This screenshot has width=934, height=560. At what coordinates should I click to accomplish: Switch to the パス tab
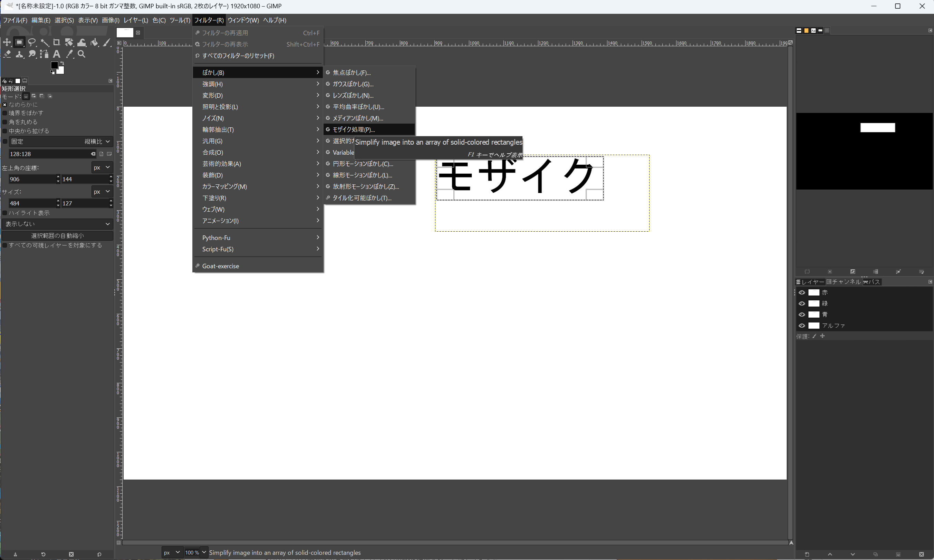click(x=872, y=282)
